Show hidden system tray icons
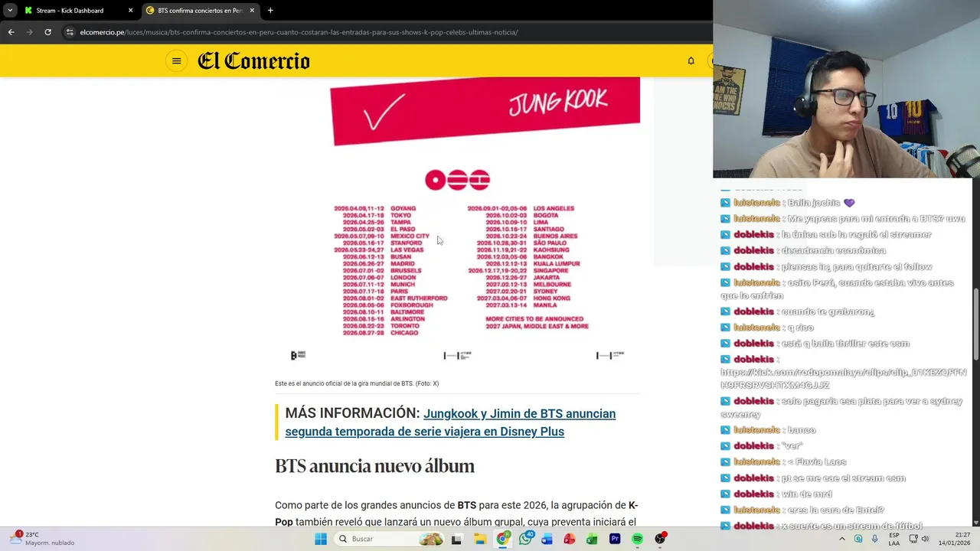Screen dimensions: 980x551 click(x=841, y=539)
